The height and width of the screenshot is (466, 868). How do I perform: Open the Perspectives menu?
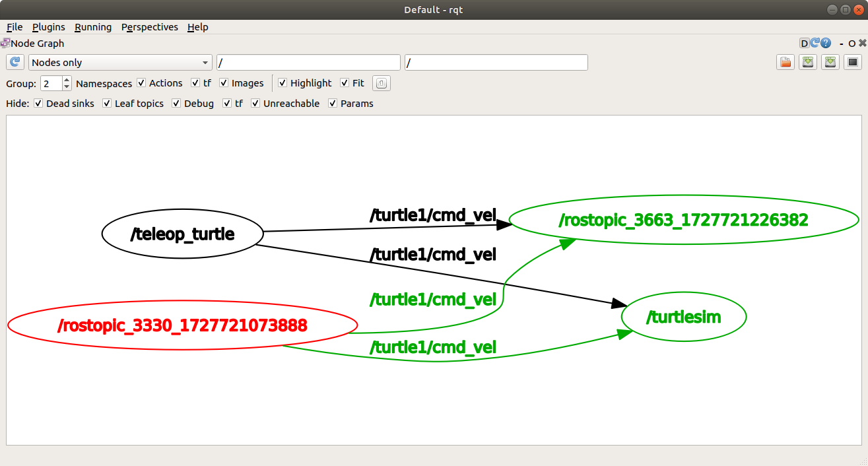point(150,27)
